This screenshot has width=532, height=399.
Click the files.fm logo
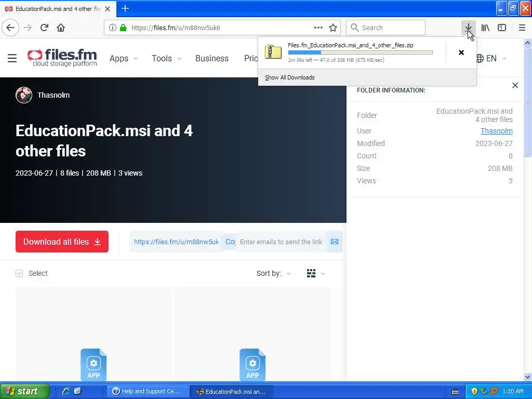click(62, 58)
